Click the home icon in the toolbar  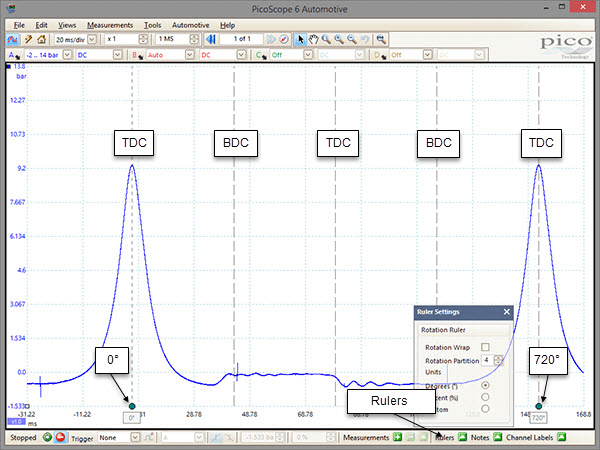click(41, 39)
